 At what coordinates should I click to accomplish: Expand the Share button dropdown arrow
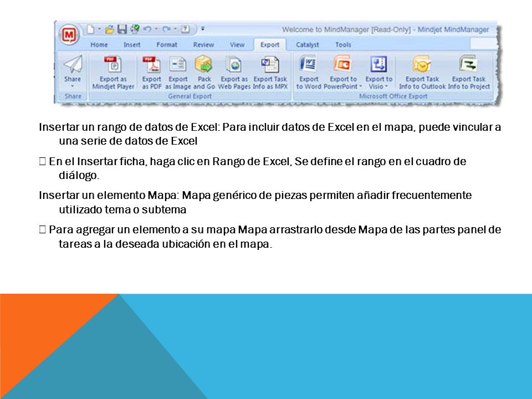click(72, 86)
